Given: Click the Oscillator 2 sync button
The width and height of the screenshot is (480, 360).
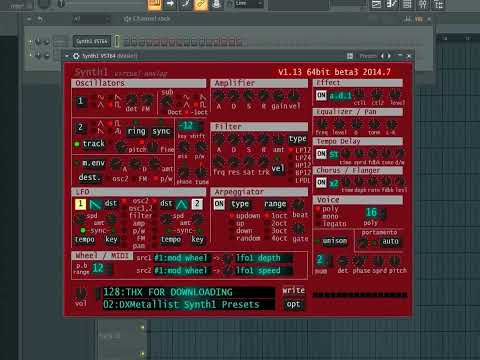Looking at the screenshot, I should click(x=161, y=131).
